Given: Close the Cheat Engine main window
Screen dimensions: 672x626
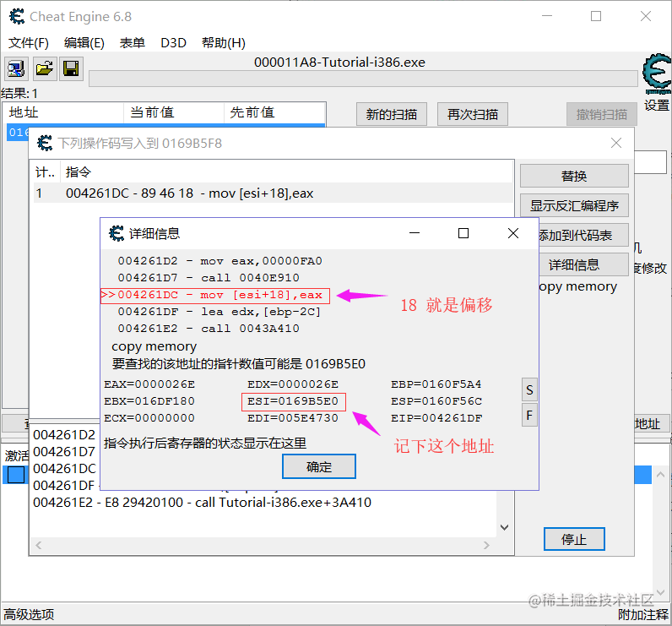Looking at the screenshot, I should 646,16.
